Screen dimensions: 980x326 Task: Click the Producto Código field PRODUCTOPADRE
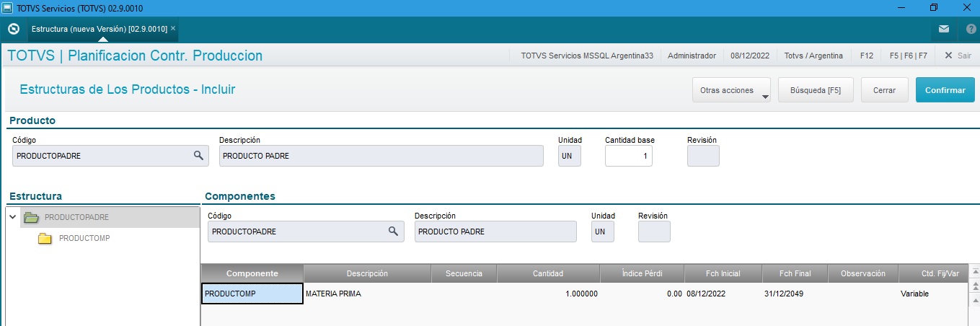(110, 156)
